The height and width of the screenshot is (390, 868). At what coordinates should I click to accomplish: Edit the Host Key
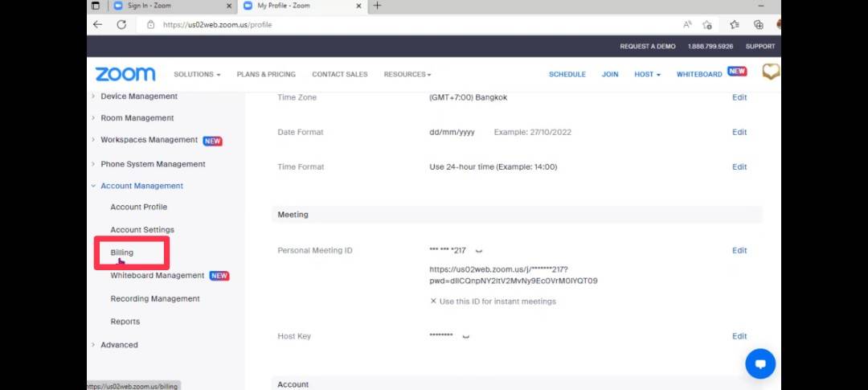coord(739,336)
